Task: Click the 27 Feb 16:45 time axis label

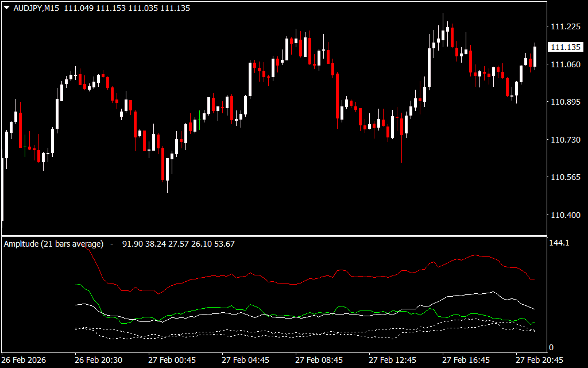Action: (466, 360)
